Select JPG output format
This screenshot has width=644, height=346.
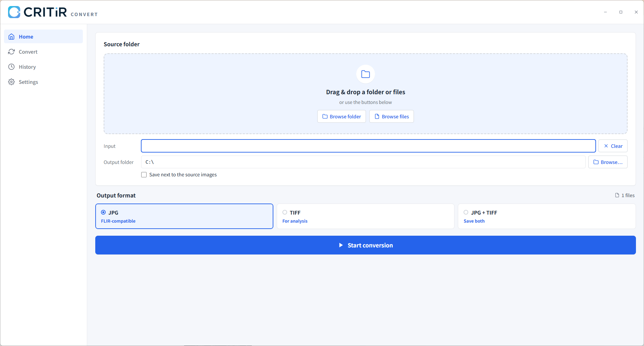(184, 216)
